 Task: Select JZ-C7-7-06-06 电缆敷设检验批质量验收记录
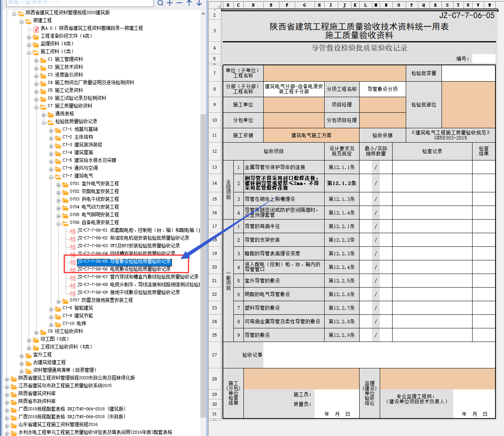(x=124, y=269)
